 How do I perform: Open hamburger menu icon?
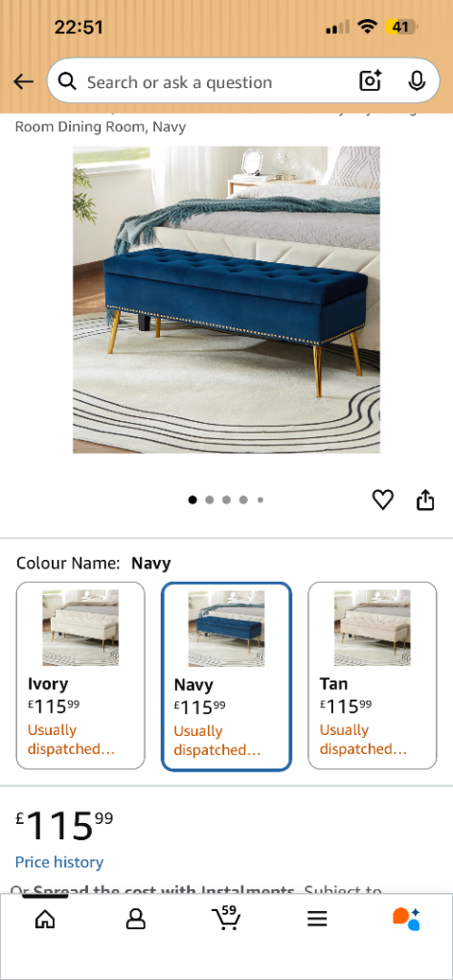[x=317, y=918]
